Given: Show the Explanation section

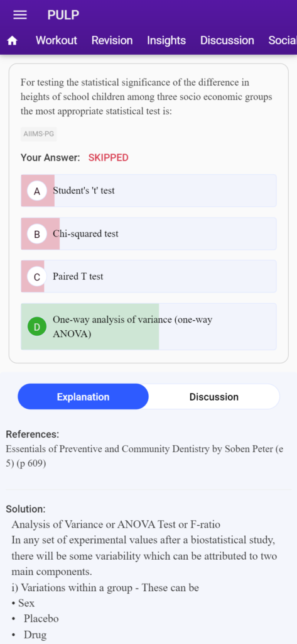Looking at the screenshot, I should [84, 397].
